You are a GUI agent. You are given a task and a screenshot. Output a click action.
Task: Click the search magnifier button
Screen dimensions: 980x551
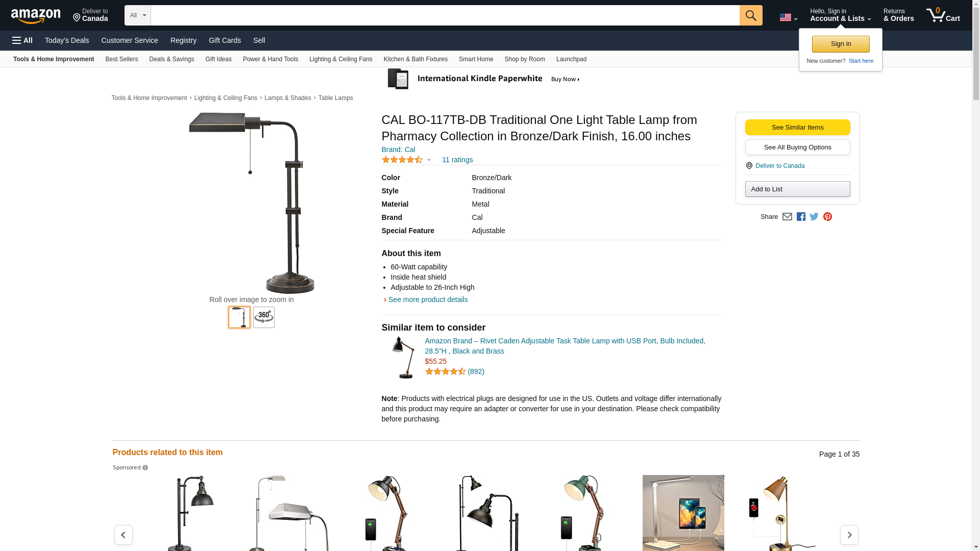[750, 15]
